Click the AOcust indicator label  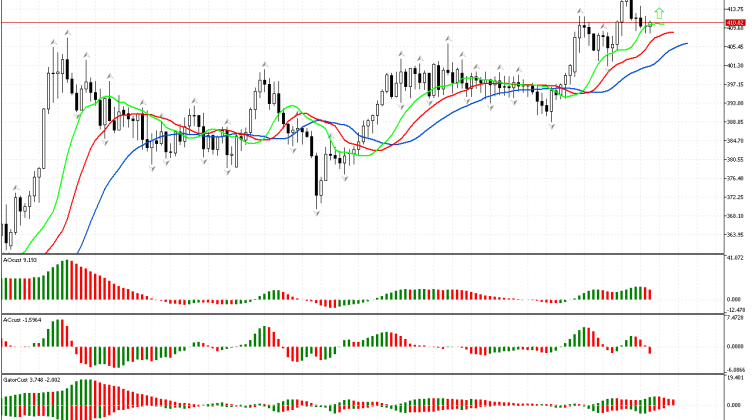pyautogui.click(x=20, y=259)
